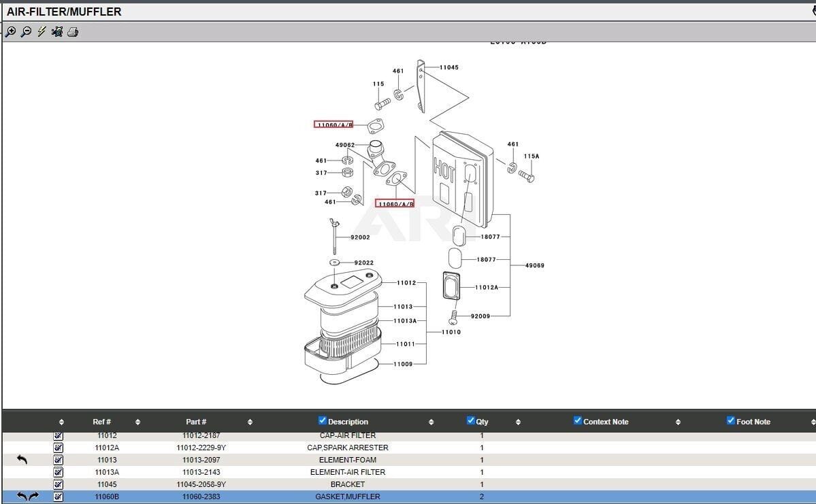The height and width of the screenshot is (504, 816).
Task: Uncheck the Description column checkbox
Action: click(323, 421)
